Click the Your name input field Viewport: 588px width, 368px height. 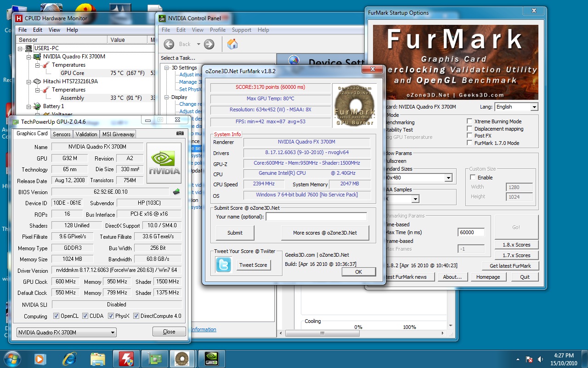click(316, 217)
